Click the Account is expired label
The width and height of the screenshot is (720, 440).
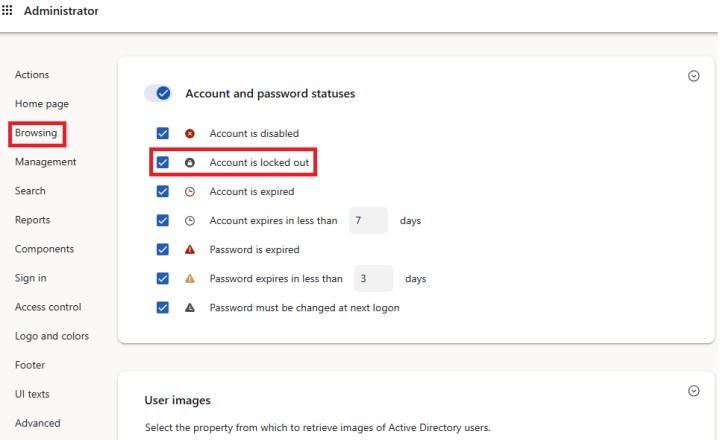(x=252, y=192)
